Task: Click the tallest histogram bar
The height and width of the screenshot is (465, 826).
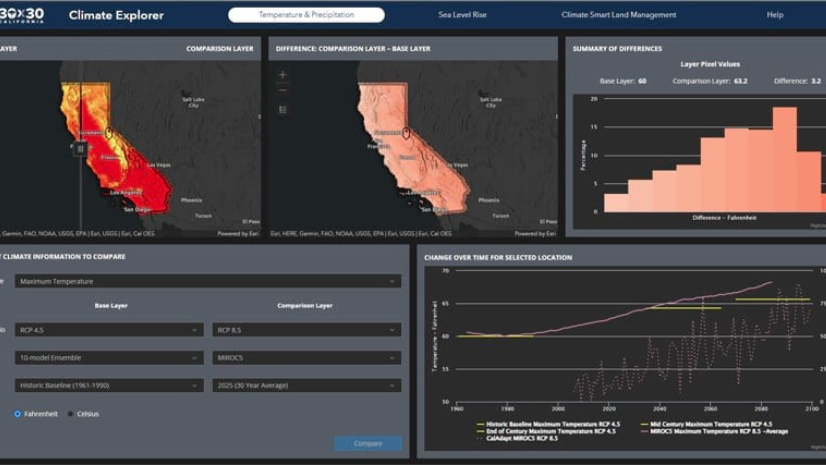Action: (784, 160)
